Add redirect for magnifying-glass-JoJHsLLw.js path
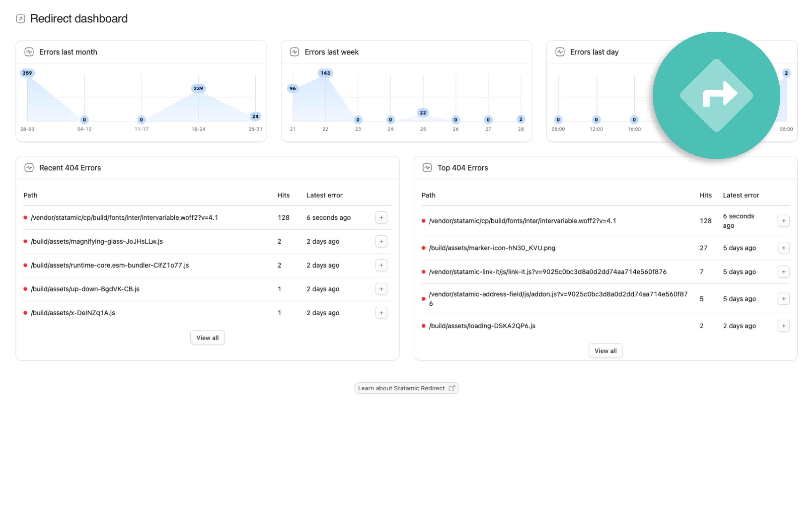The image size is (812, 507). [381, 241]
